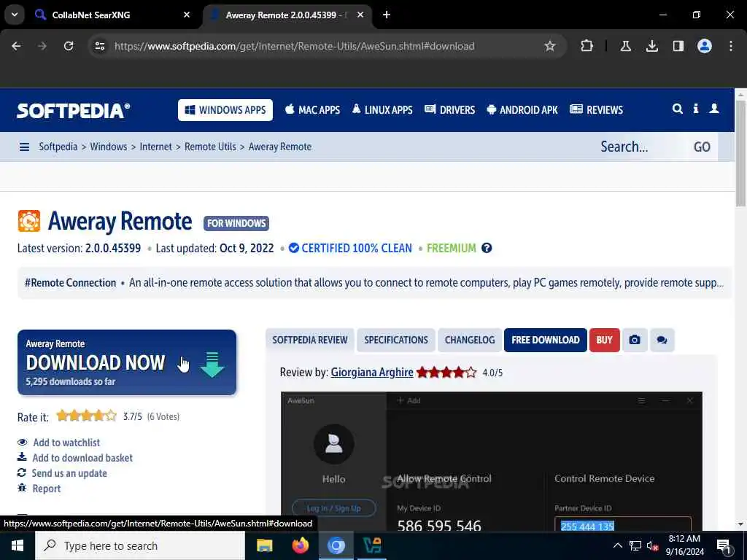Click the Softpedia user account icon

click(x=714, y=109)
